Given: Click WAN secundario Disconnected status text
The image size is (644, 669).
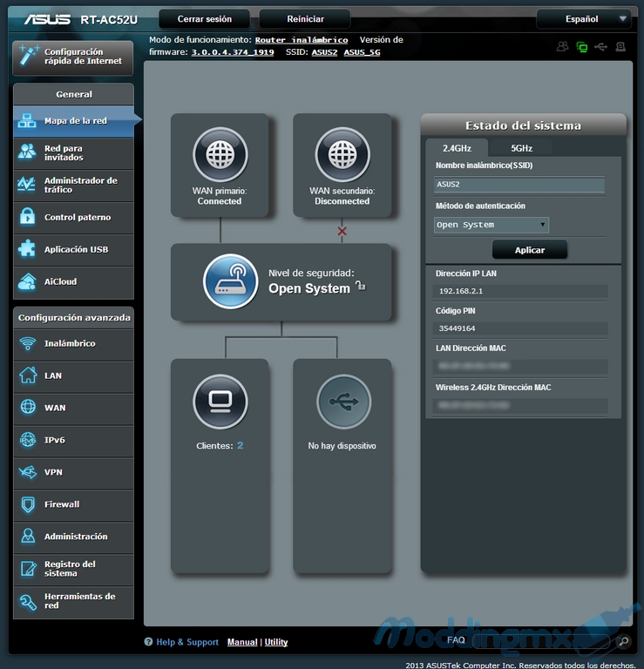Looking at the screenshot, I should pos(342,201).
